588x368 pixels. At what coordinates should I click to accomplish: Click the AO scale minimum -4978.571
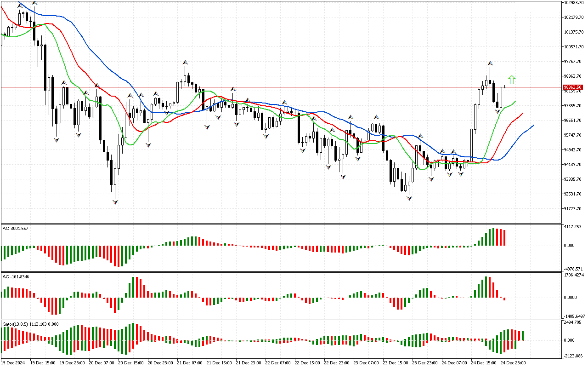click(574, 269)
